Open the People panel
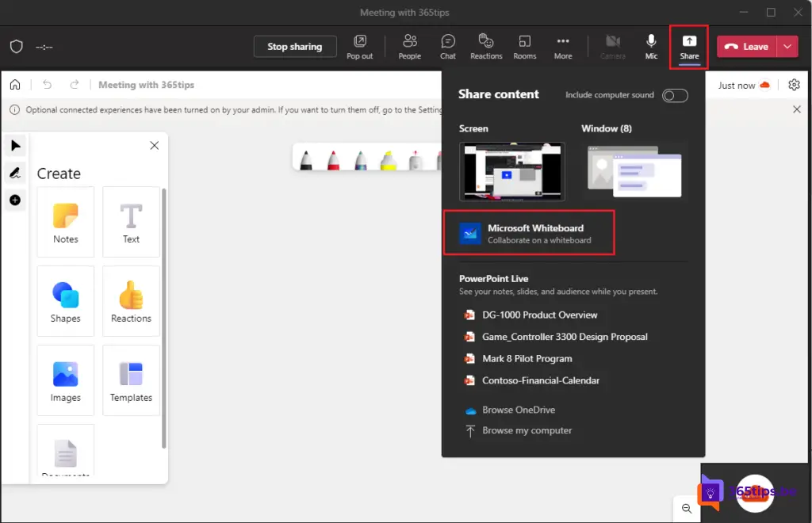The height and width of the screenshot is (523, 812). [x=410, y=47]
